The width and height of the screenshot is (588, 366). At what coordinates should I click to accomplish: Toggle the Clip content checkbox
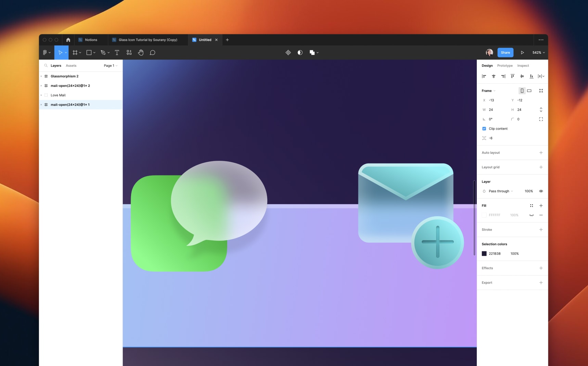pyautogui.click(x=484, y=129)
